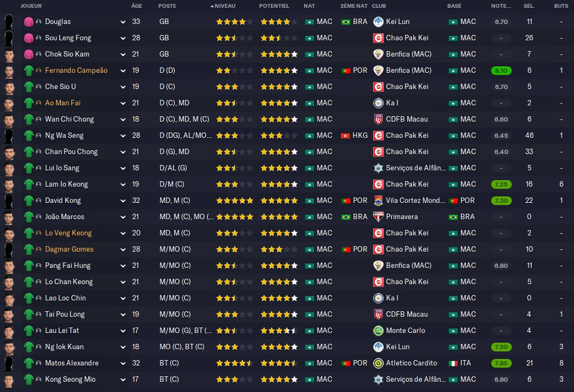Expand the dropdown arrow for David Kong
574x392 pixels.
pyautogui.click(x=123, y=201)
